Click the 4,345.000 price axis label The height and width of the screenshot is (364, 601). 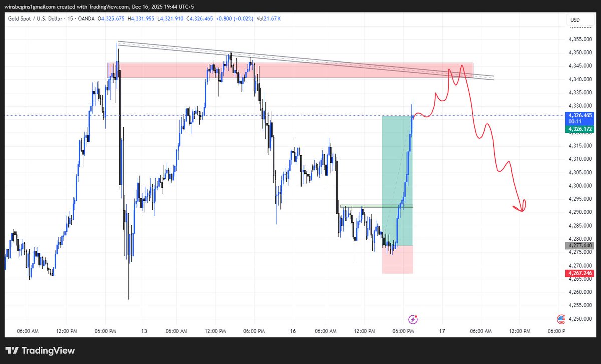point(581,66)
